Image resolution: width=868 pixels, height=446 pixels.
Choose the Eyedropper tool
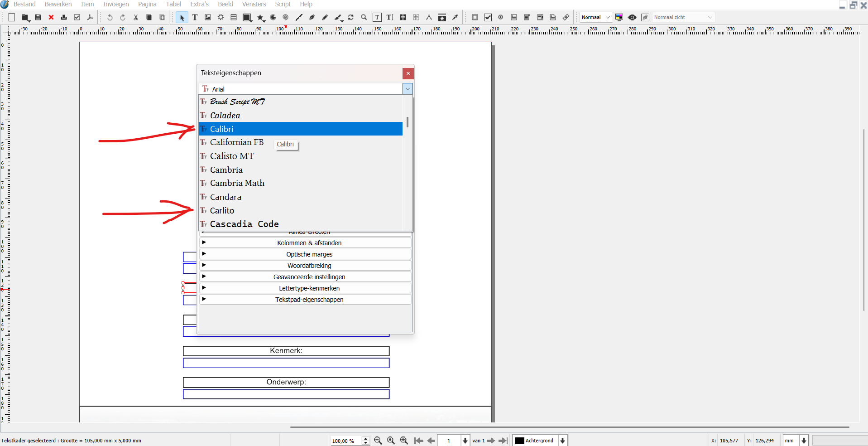point(456,17)
